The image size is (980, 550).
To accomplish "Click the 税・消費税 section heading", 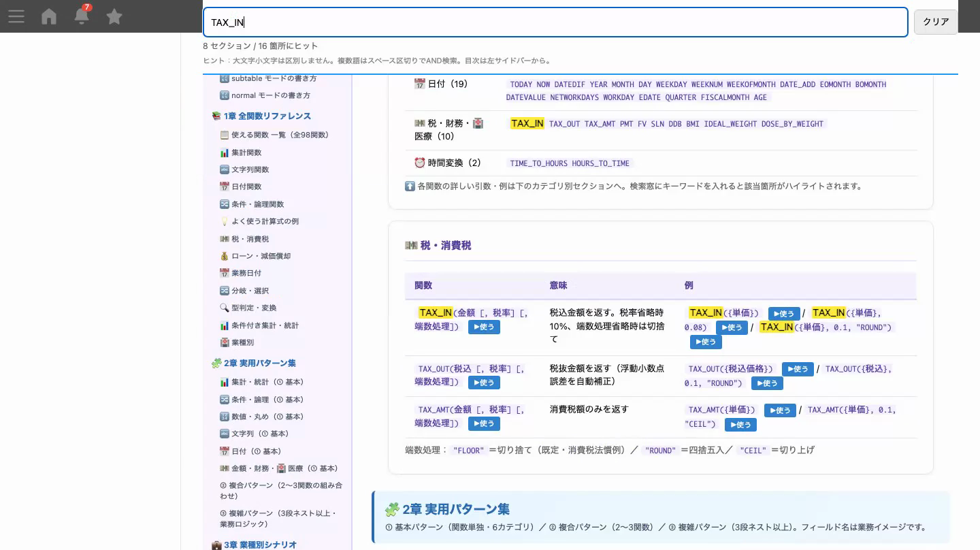I will (x=438, y=246).
